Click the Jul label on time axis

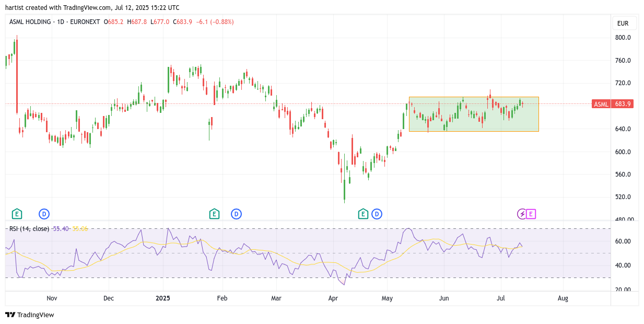(x=501, y=298)
